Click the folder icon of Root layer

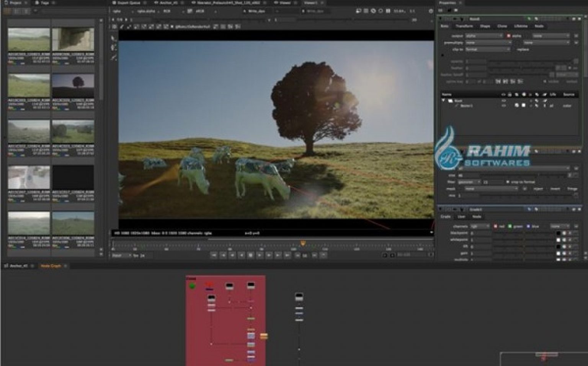tap(451, 101)
